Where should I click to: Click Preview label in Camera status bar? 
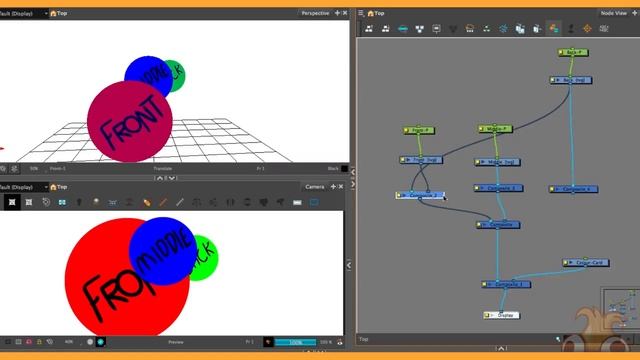coord(176,342)
